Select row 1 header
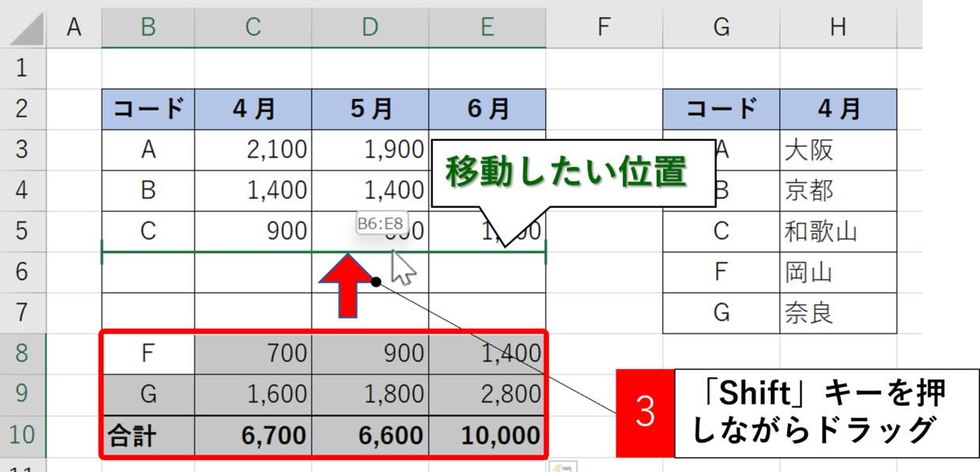 coord(23,68)
